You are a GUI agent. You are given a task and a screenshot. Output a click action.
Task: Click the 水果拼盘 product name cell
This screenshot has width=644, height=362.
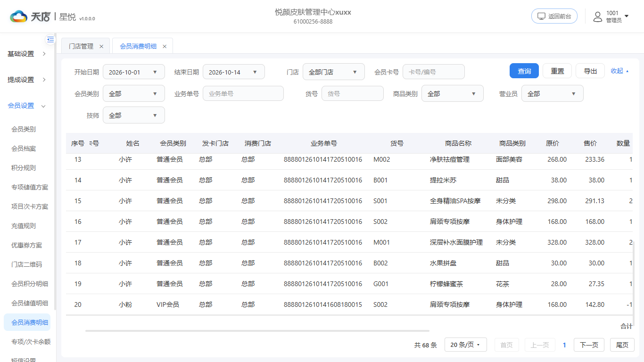(443, 263)
